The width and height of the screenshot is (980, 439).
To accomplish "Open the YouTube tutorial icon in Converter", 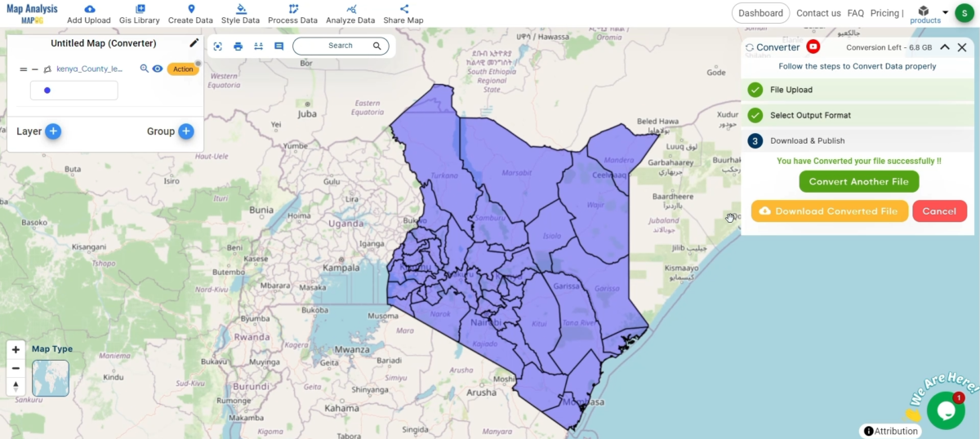I will click(x=813, y=47).
